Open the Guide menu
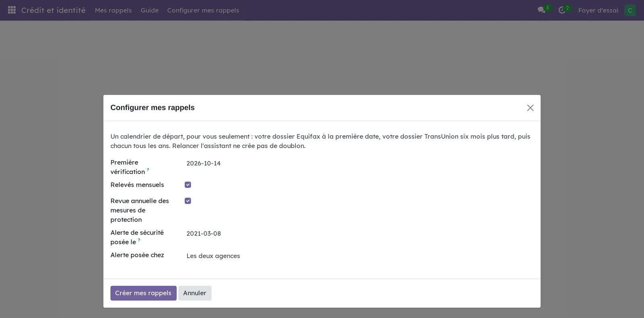This screenshot has width=644, height=318. pyautogui.click(x=149, y=10)
